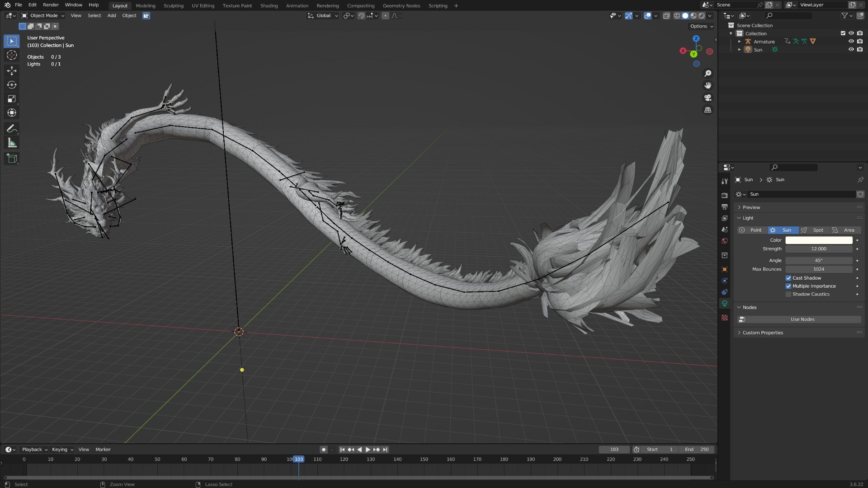The image size is (868, 488).
Task: Select the Scale tool
Action: click(x=12, y=99)
